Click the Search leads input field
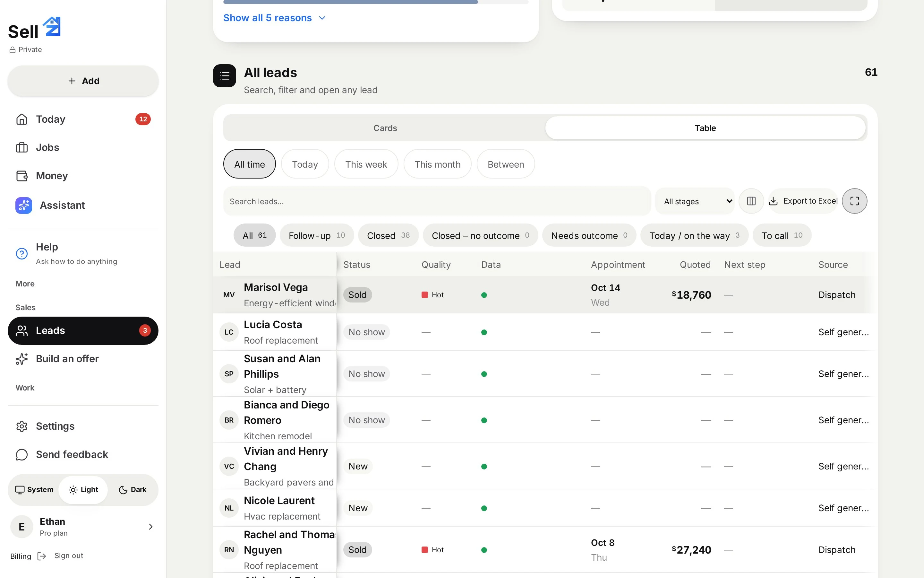Image resolution: width=924 pixels, height=578 pixels. pos(437,201)
